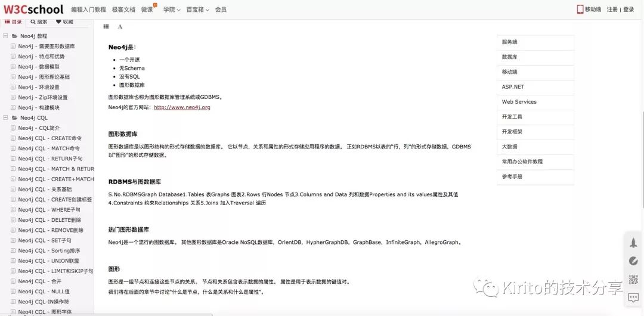Viewport: 644px width, 316px height.
Task: Click the mobile phone icon beside 移动端
Action: pyautogui.click(x=580, y=10)
